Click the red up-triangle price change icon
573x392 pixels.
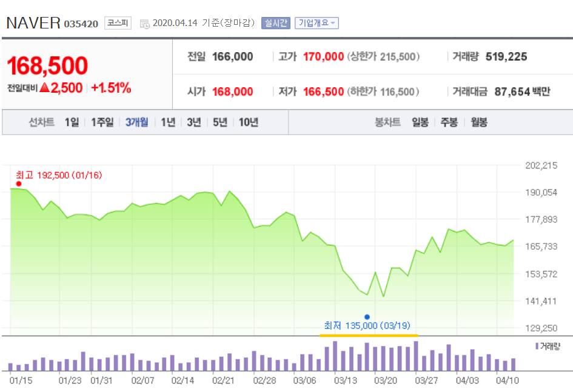(44, 88)
